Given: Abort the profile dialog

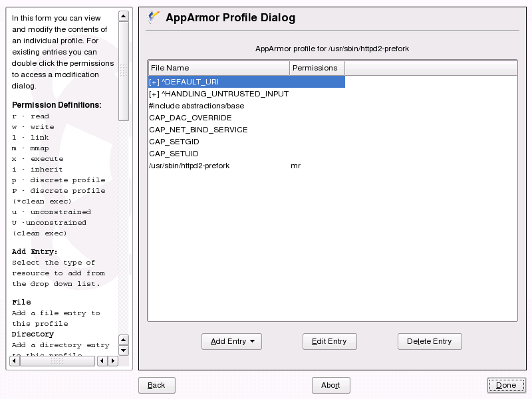Looking at the screenshot, I should click(x=331, y=386).
